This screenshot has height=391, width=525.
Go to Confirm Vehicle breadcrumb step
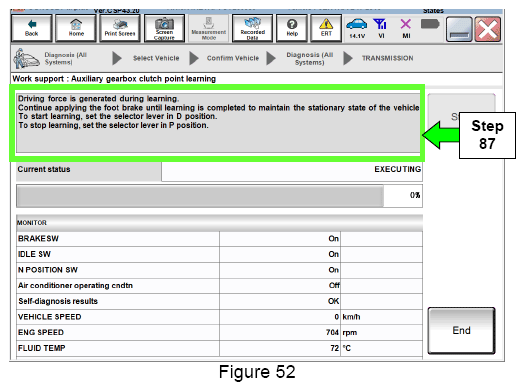233,58
